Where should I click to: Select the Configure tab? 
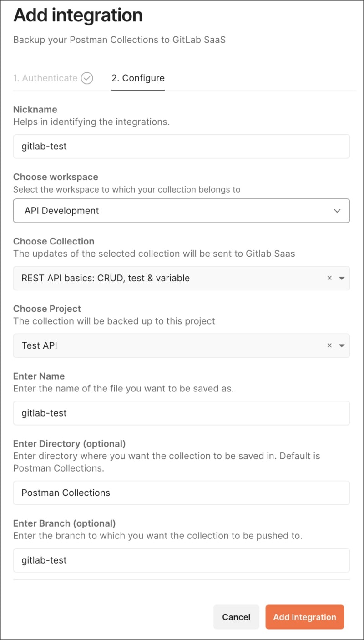138,78
